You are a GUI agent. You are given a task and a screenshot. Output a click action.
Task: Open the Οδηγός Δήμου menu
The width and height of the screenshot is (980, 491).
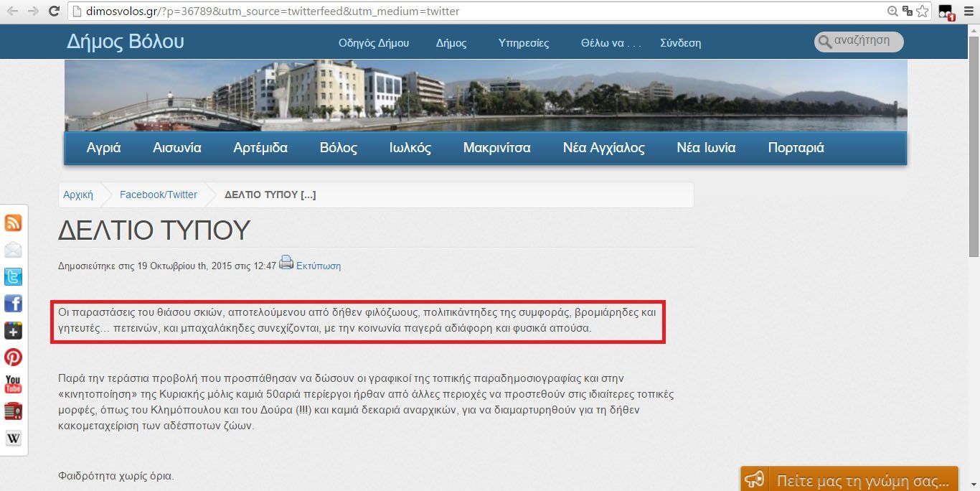[x=374, y=43]
